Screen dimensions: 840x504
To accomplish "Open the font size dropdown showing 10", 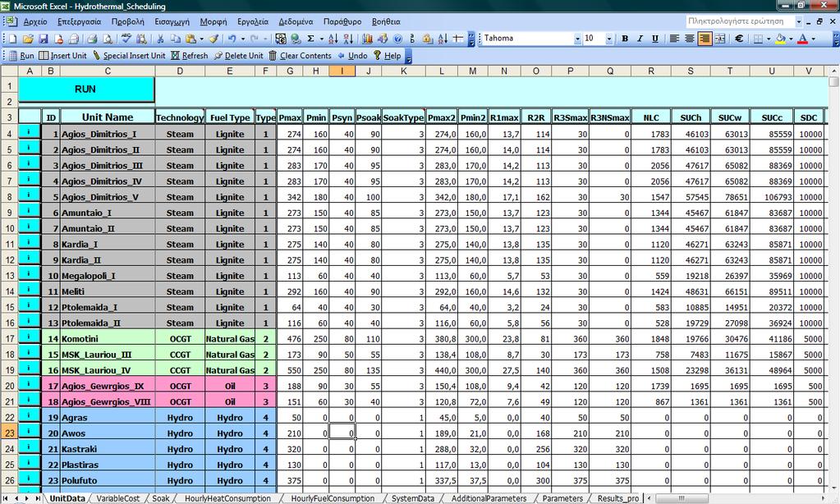I will pyautogui.click(x=609, y=39).
